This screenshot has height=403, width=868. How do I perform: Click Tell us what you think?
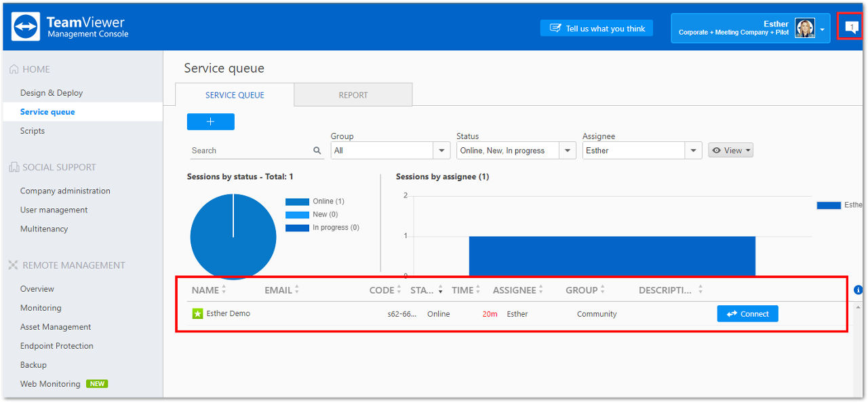coord(597,28)
